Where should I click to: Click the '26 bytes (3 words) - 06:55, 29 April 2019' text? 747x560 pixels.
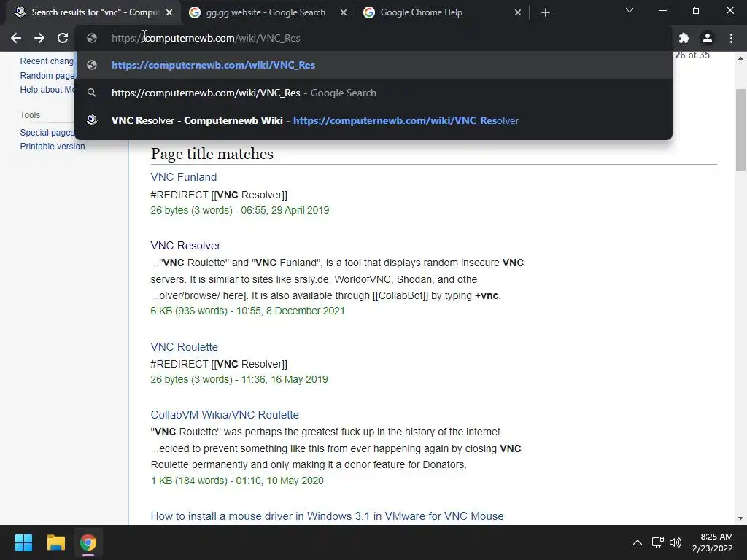[239, 210]
